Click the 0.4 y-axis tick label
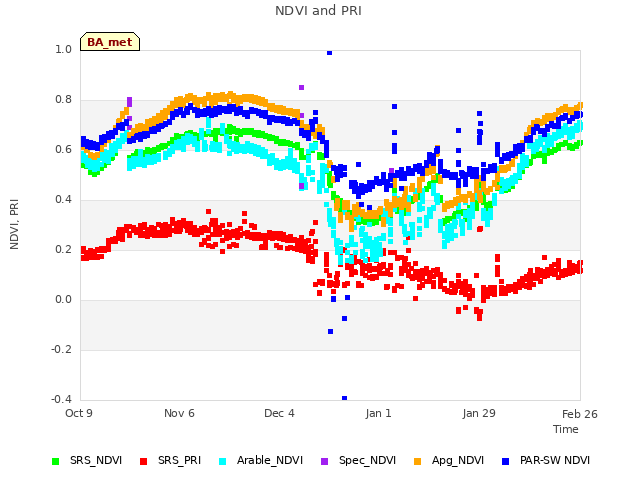Image resolution: width=640 pixels, height=480 pixels. 63,200
